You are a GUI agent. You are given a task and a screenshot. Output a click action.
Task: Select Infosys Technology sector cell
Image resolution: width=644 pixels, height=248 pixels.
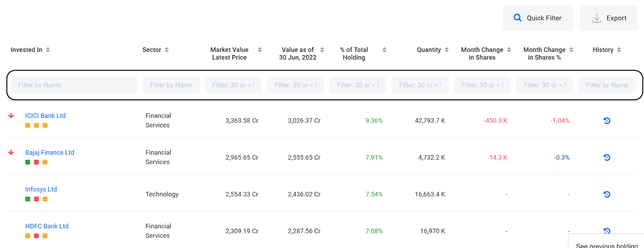pyautogui.click(x=162, y=194)
